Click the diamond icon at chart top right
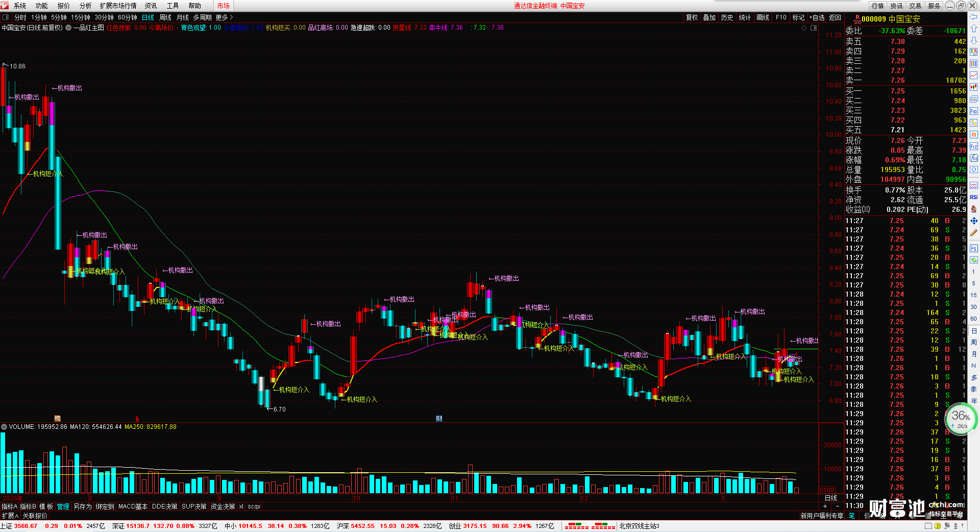 click(805, 28)
